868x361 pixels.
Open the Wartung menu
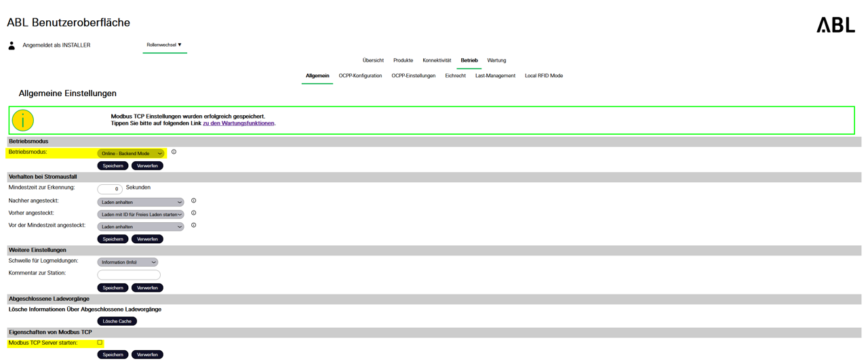tap(496, 60)
